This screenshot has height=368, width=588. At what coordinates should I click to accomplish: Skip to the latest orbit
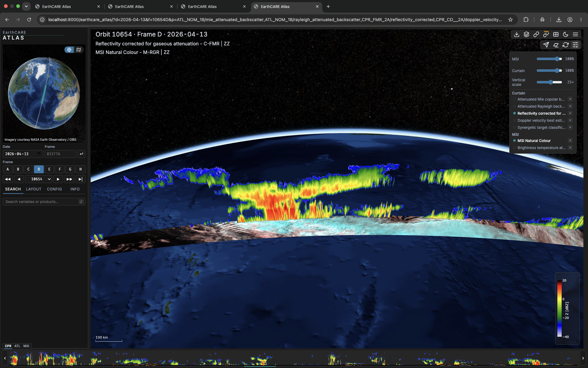(80, 179)
